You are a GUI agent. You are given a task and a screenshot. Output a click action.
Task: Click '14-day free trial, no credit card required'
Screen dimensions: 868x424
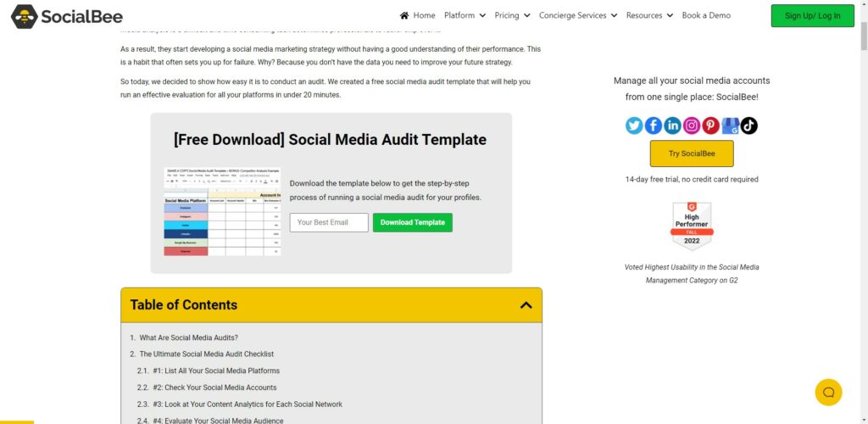click(692, 179)
